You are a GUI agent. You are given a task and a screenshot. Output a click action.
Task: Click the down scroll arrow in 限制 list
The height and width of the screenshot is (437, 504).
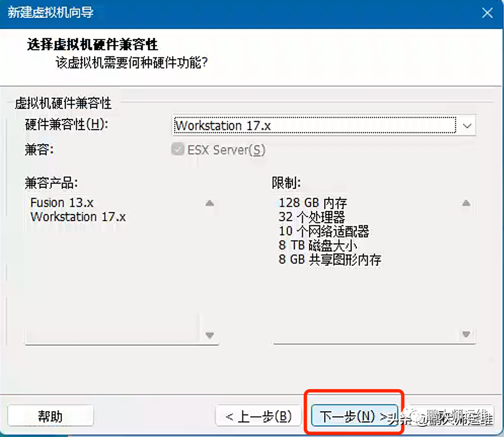point(466,335)
